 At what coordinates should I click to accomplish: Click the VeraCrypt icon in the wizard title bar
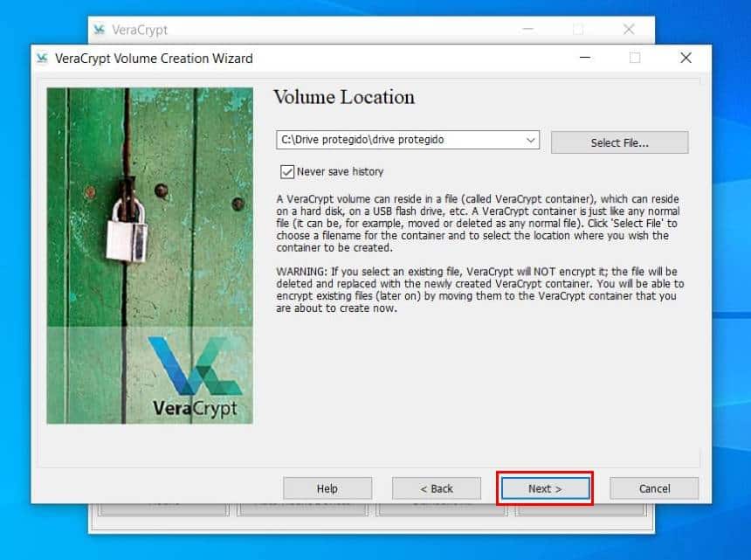pyautogui.click(x=42, y=58)
